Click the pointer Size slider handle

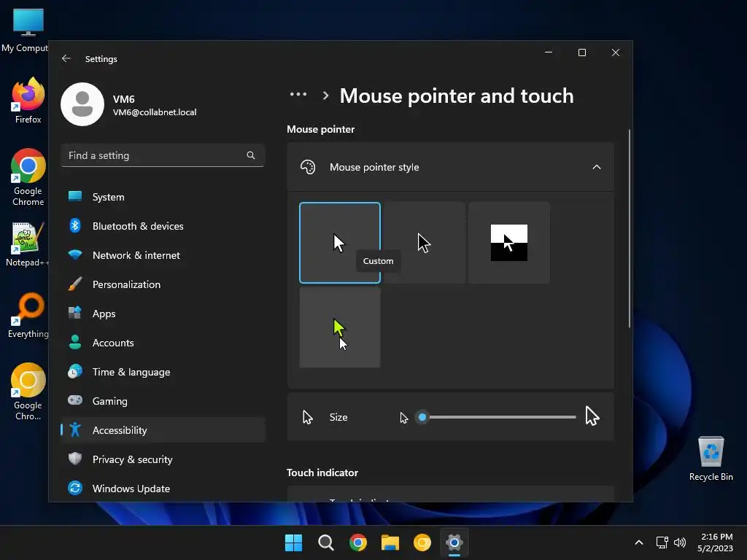tap(422, 417)
